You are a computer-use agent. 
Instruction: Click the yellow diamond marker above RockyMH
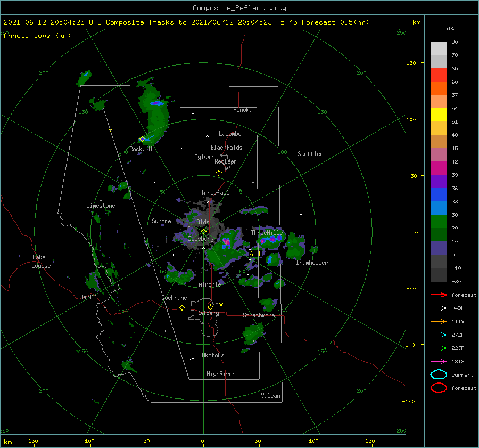coord(142,139)
